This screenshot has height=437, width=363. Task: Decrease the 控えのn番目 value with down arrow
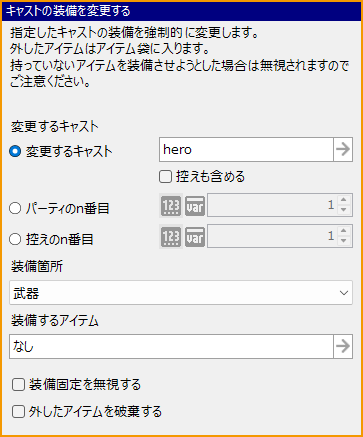tap(344, 241)
